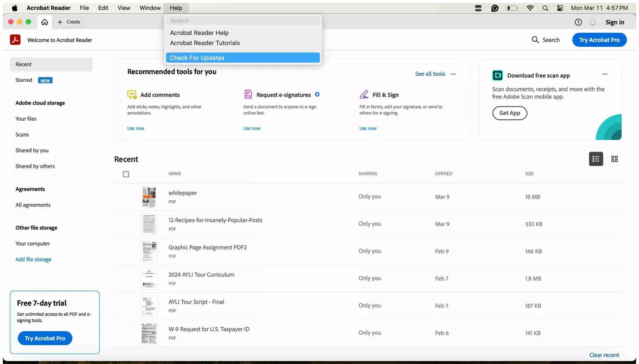Open the 2024 AYLI Tour Curriculum file
Screen dimensions: 639x364
tap(201, 275)
